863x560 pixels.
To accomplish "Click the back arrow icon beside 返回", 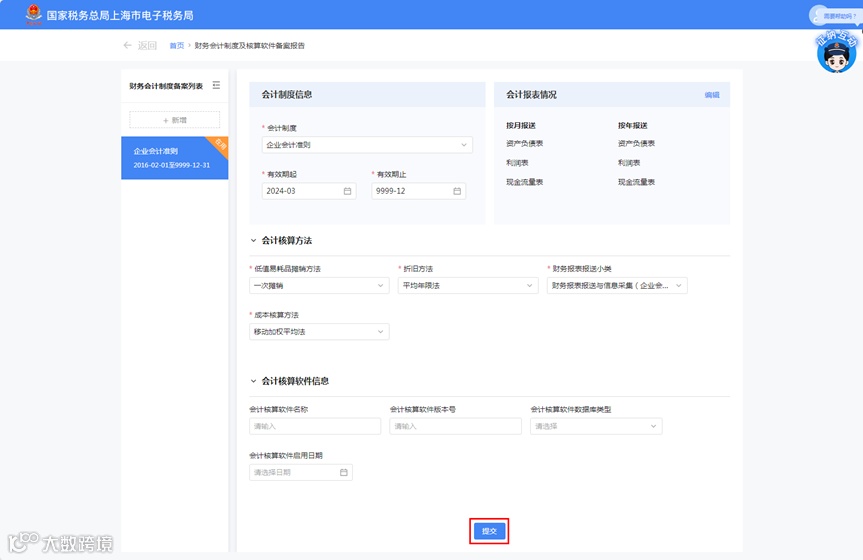I will (128, 45).
